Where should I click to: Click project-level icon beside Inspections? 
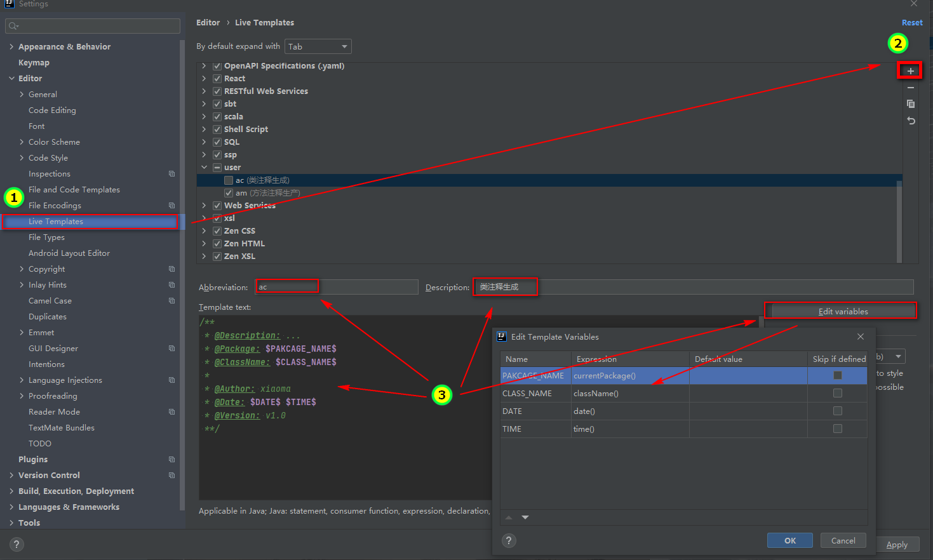tap(171, 173)
